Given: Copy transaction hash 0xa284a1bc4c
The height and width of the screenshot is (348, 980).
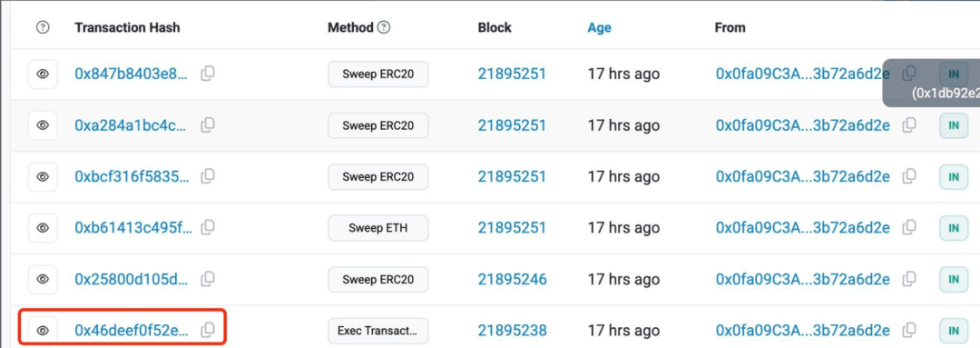Looking at the screenshot, I should pos(208,125).
